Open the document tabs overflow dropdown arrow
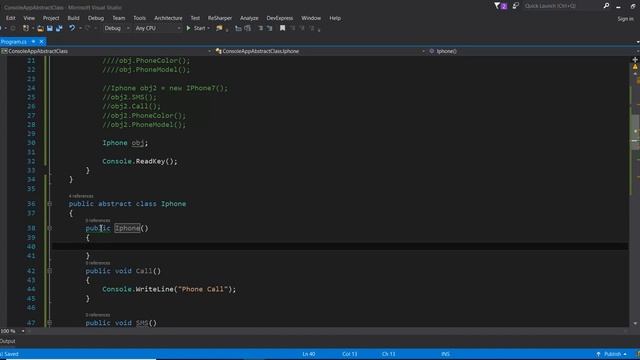Viewport: 640px width, 360px height. (638, 42)
